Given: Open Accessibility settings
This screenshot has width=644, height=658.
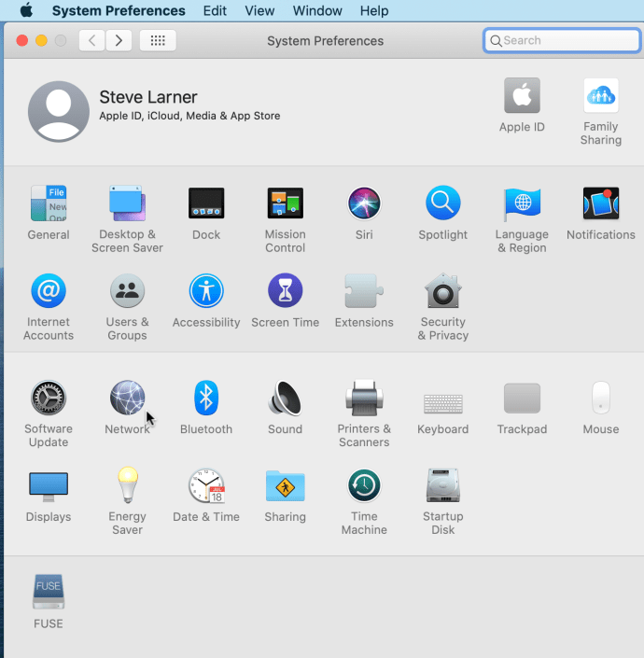Looking at the screenshot, I should click(206, 292).
